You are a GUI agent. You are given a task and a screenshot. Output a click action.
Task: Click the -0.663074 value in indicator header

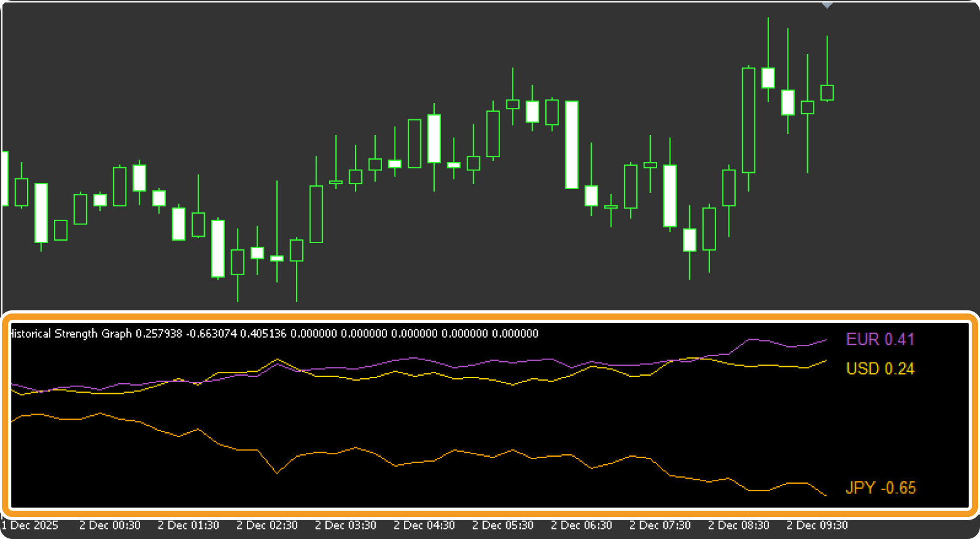pyautogui.click(x=212, y=334)
